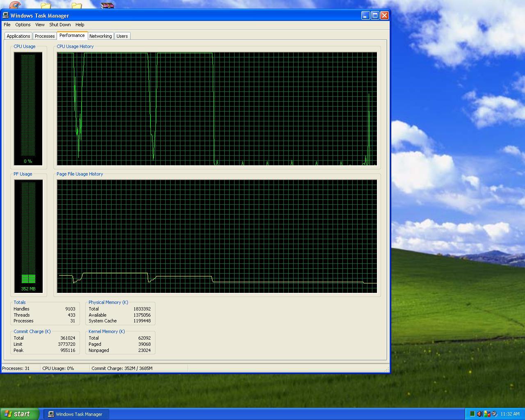Click the CPU Usage History graph
The height and width of the screenshot is (420, 525).
217,109
